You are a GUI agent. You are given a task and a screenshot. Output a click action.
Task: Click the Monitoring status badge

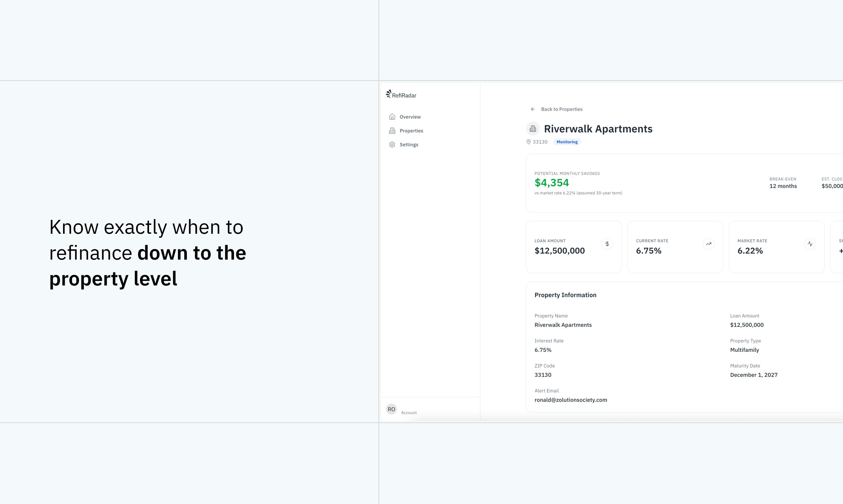(x=567, y=142)
